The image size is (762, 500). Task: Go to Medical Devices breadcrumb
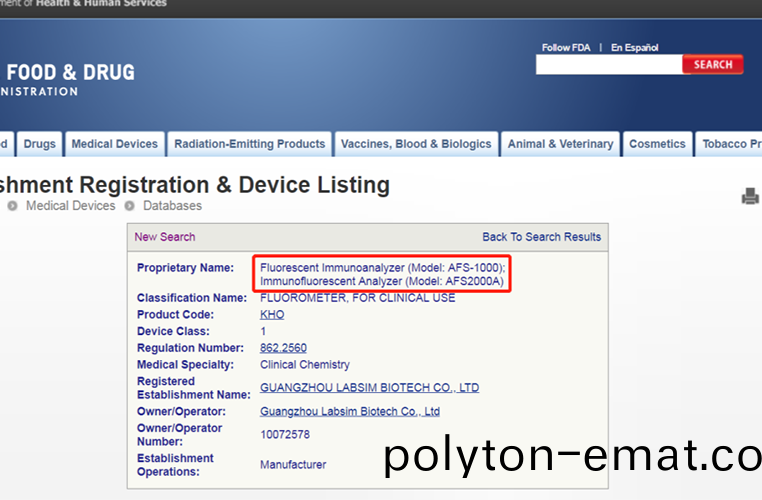point(70,206)
